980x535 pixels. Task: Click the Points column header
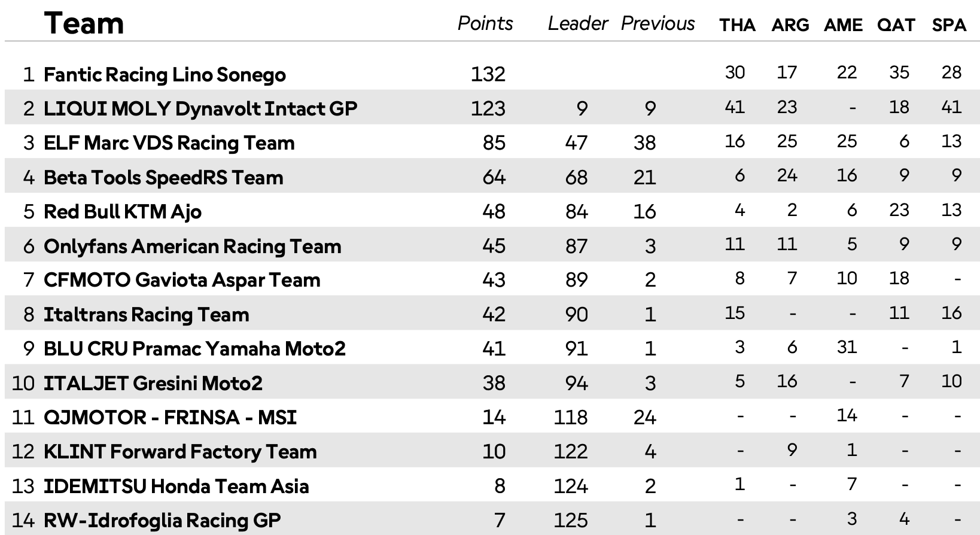tap(485, 23)
